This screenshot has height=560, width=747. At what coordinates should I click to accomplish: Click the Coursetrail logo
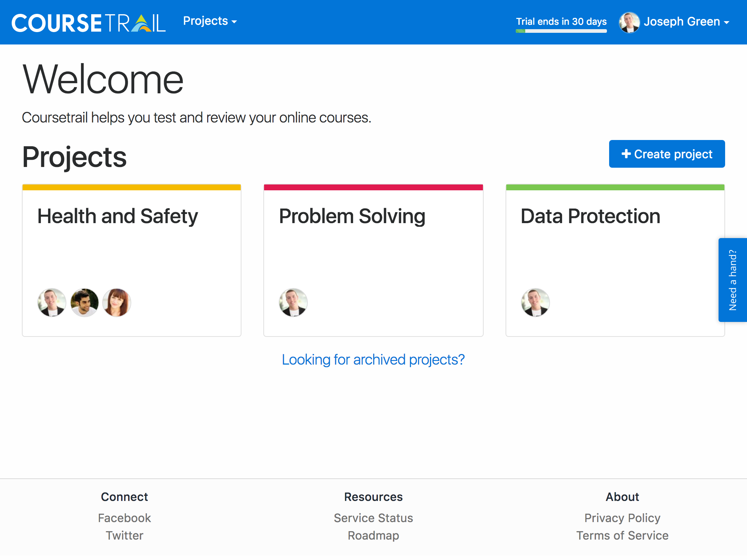click(x=88, y=23)
